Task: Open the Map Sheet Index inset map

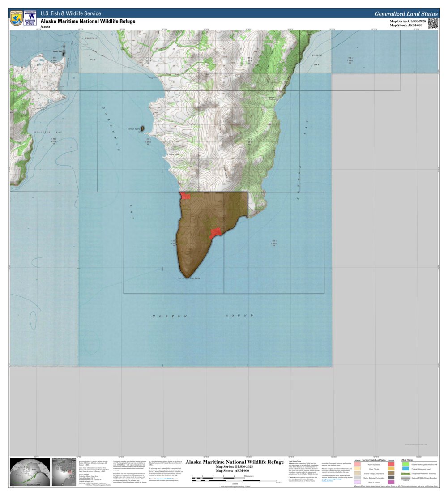Action: point(64,472)
